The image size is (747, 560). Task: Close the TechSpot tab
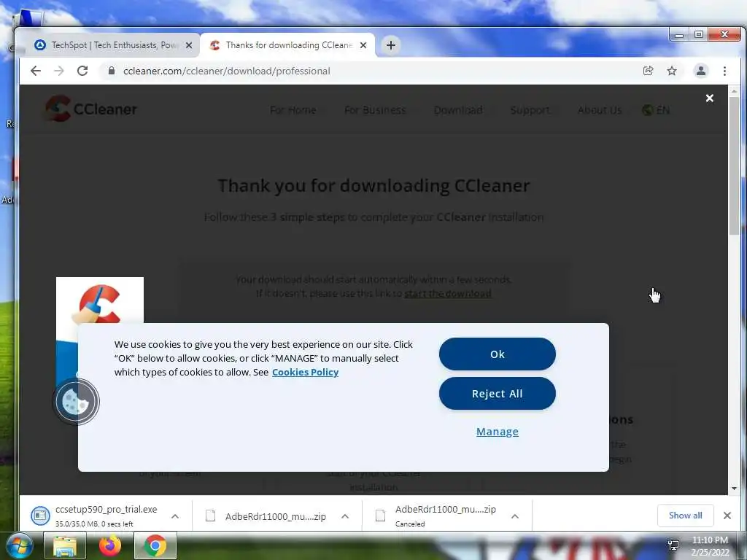[x=189, y=45]
